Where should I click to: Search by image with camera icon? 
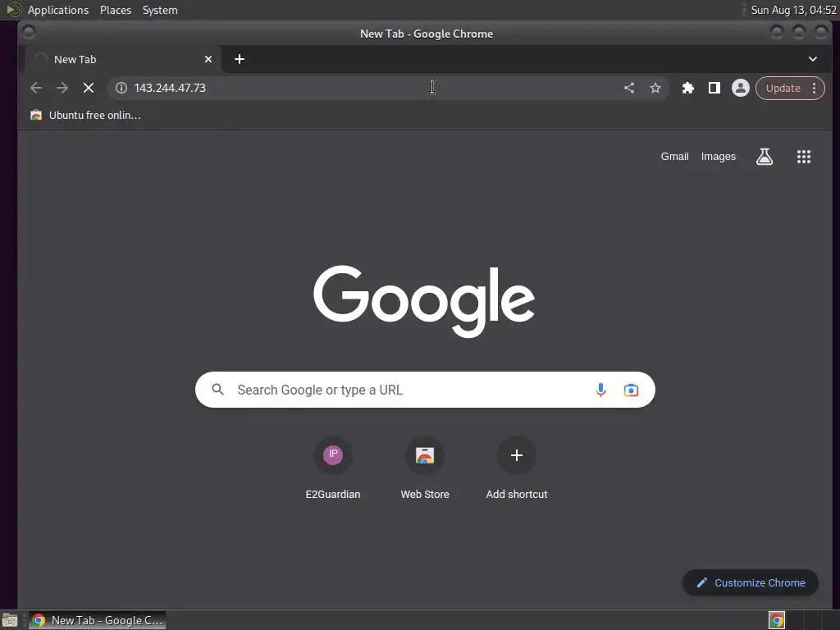pyautogui.click(x=631, y=390)
